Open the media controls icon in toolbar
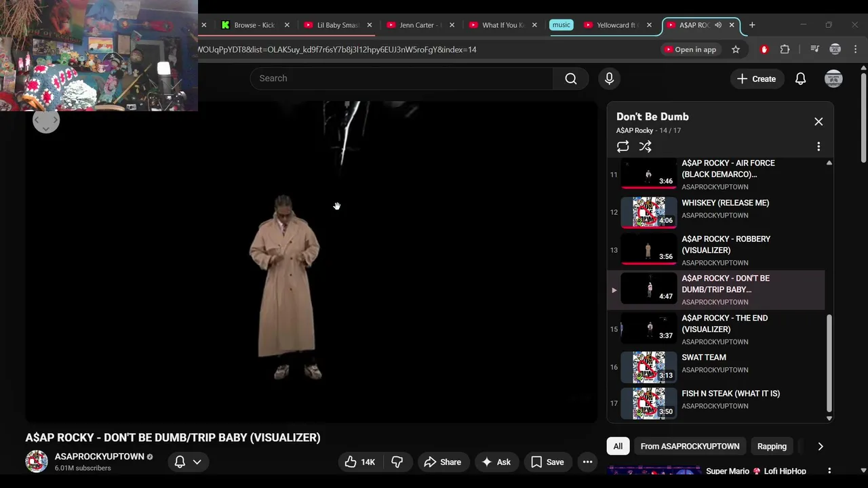This screenshot has height=488, width=868. click(815, 49)
